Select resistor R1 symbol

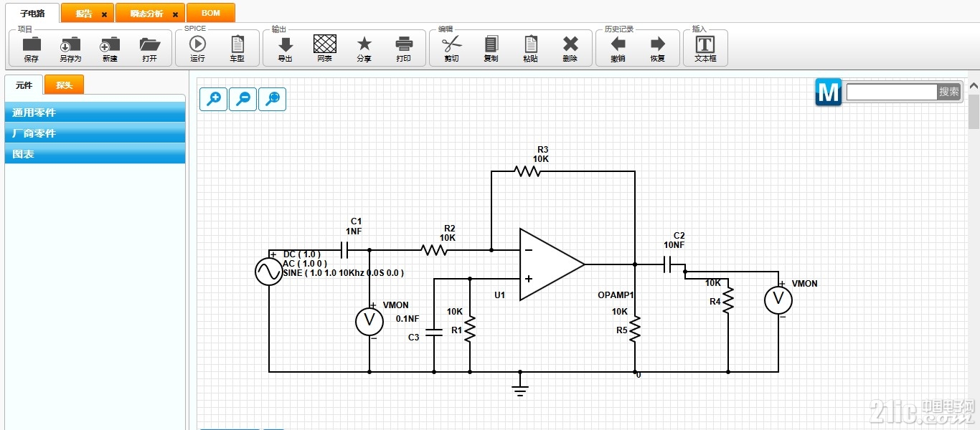470,329
